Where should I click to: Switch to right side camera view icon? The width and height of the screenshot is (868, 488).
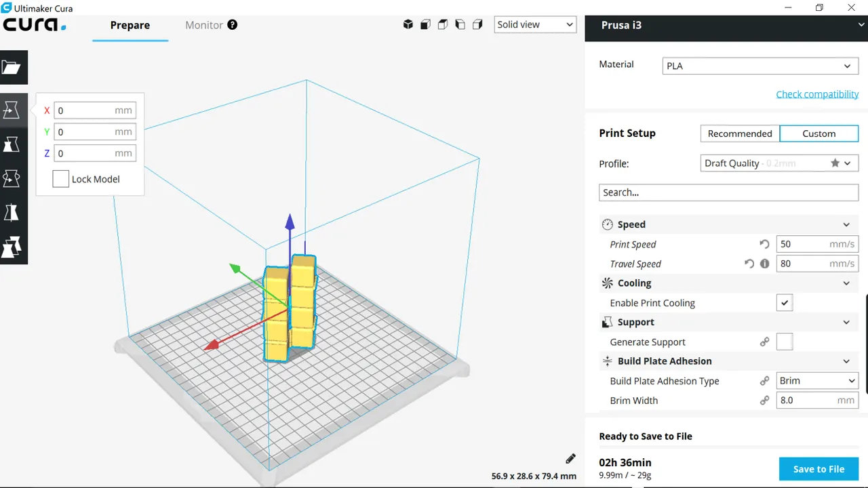click(477, 24)
